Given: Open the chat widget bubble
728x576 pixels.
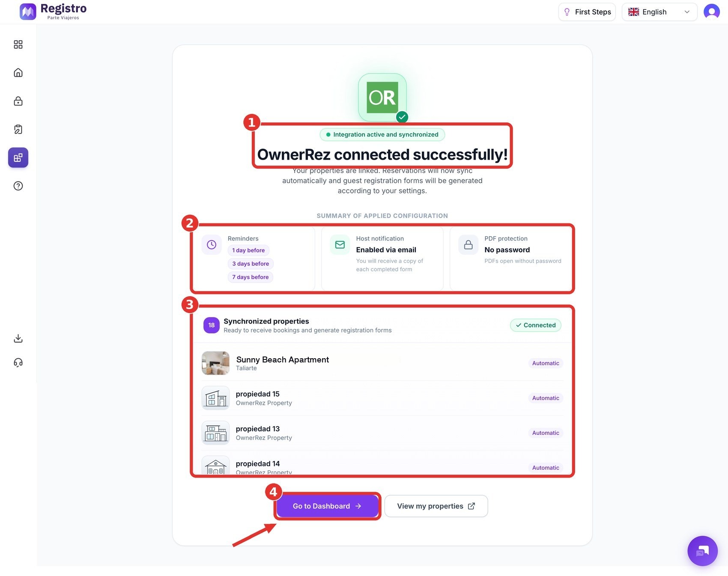Looking at the screenshot, I should (x=702, y=551).
